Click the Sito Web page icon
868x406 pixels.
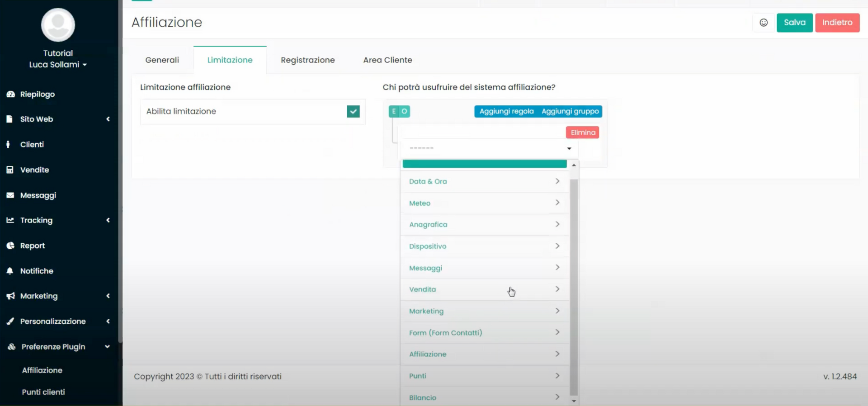(x=9, y=119)
